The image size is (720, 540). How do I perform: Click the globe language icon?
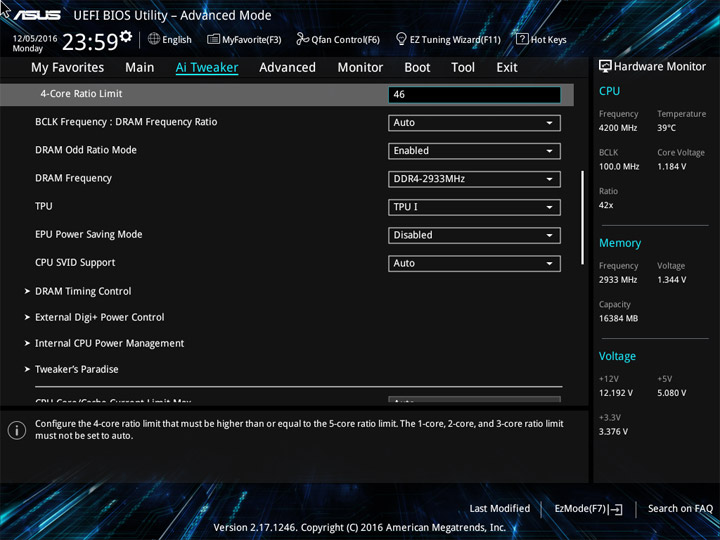click(x=154, y=39)
